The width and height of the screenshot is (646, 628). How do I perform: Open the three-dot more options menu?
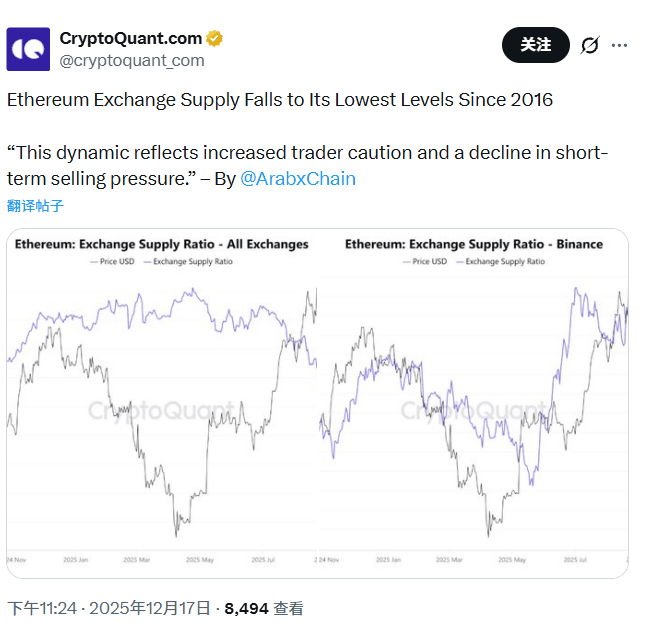click(x=620, y=45)
